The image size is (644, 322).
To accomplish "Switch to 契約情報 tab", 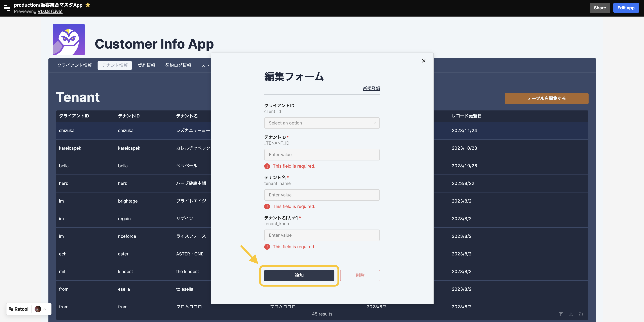I will coord(146,65).
